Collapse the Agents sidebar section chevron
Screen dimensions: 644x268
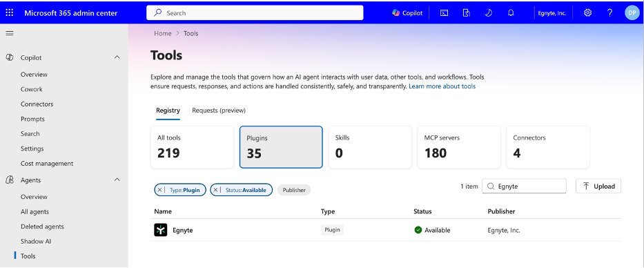pos(117,180)
